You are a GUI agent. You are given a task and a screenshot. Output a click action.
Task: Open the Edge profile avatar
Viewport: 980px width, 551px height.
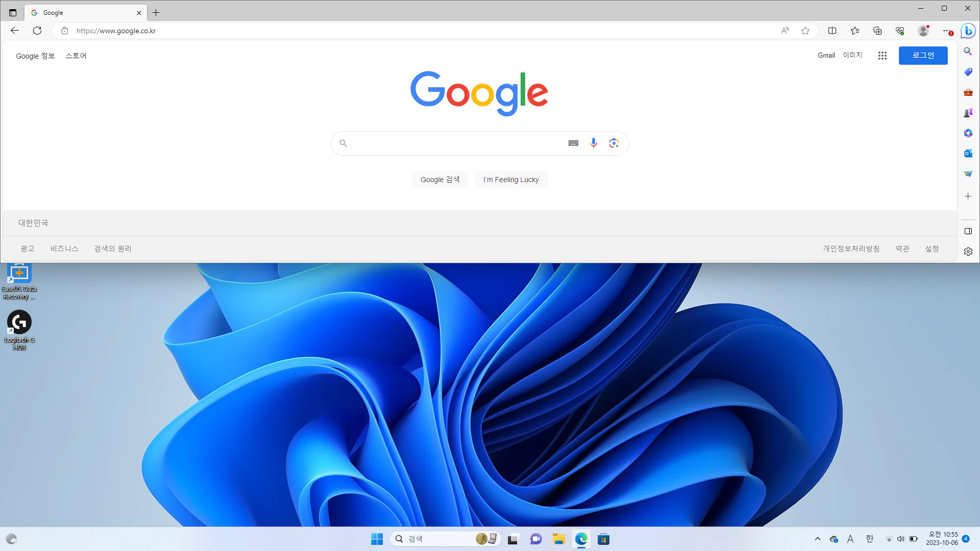tap(923, 31)
